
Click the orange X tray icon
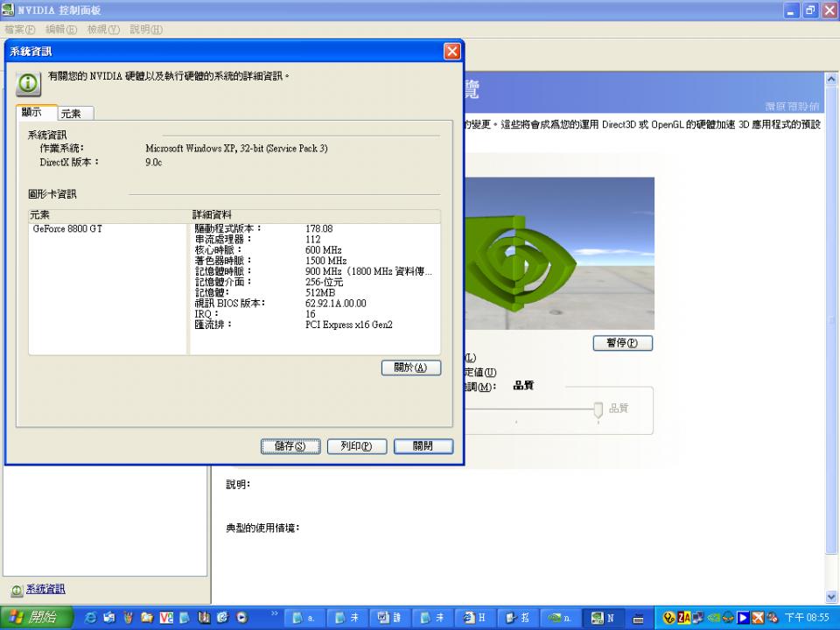(x=758, y=619)
